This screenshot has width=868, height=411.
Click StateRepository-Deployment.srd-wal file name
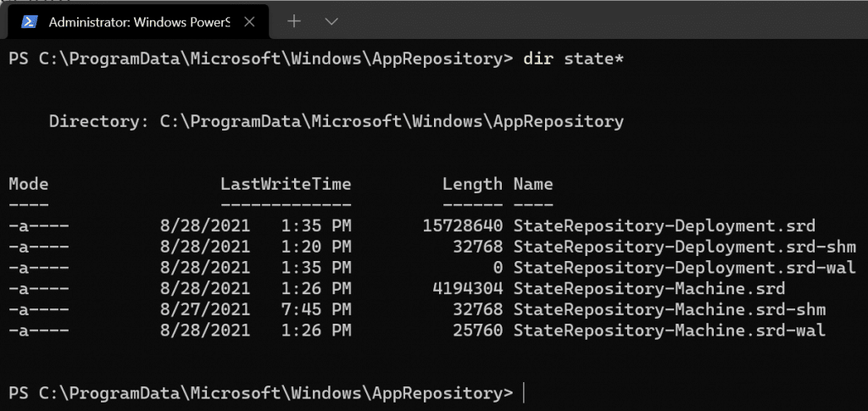tap(685, 269)
